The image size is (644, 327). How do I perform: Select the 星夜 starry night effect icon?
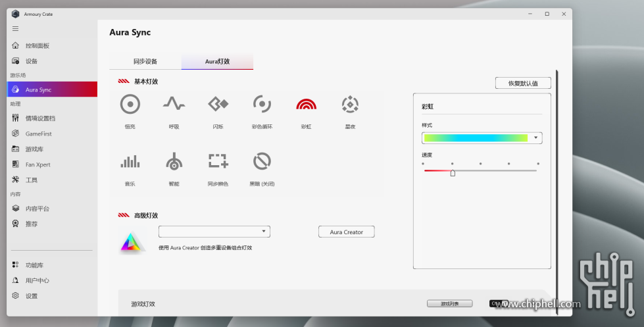click(350, 104)
